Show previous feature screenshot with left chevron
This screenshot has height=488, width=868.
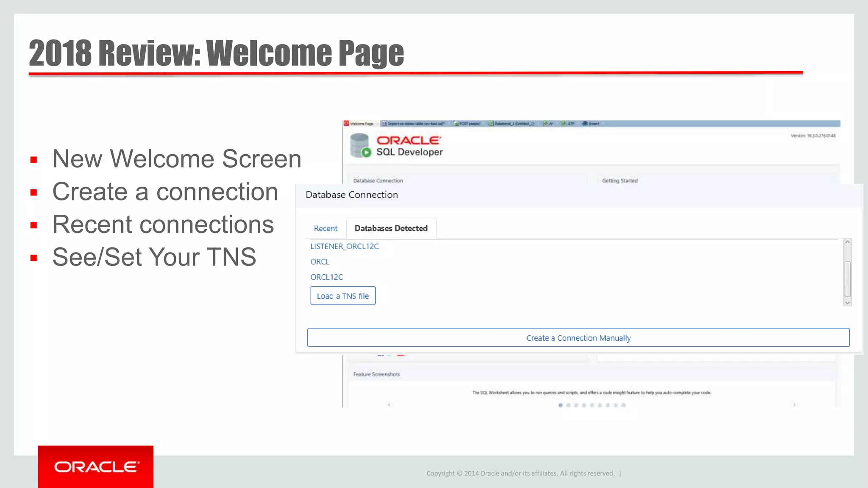coord(389,405)
